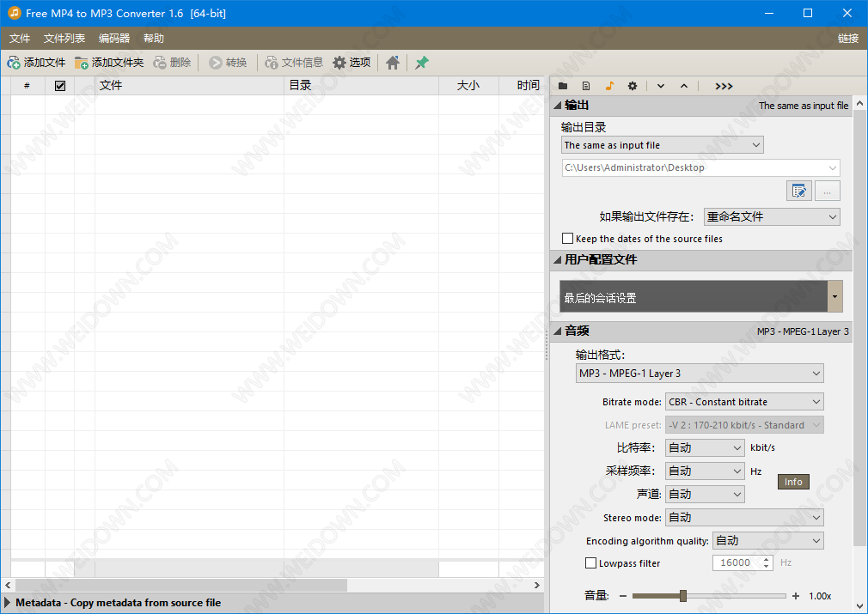Open the 最后的会话设置 profile dropdown

coord(834,296)
